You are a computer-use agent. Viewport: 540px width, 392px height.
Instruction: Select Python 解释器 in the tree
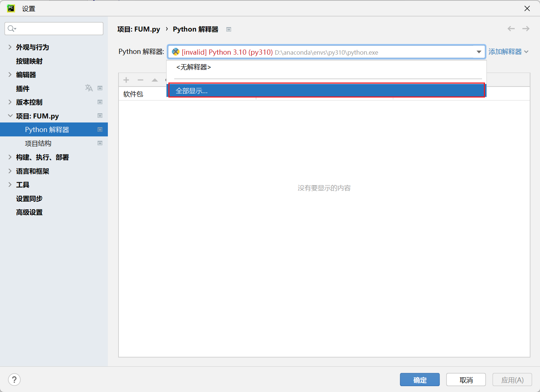tap(54, 129)
